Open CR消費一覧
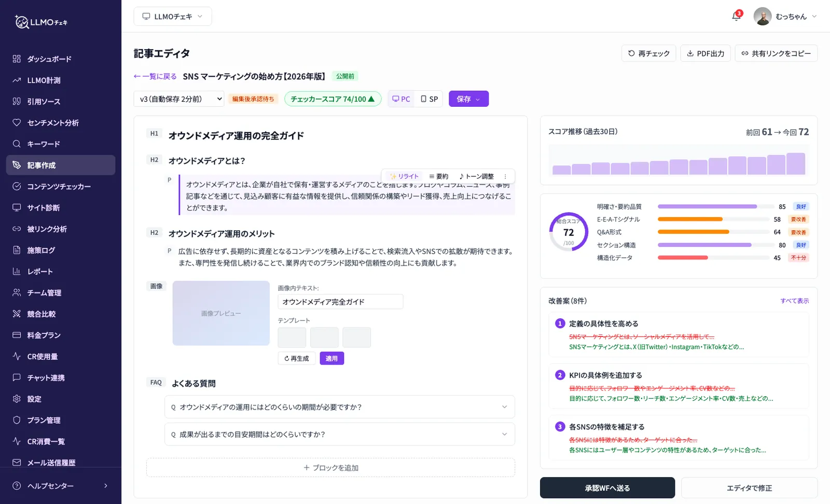The width and height of the screenshot is (830, 504). coord(61,442)
